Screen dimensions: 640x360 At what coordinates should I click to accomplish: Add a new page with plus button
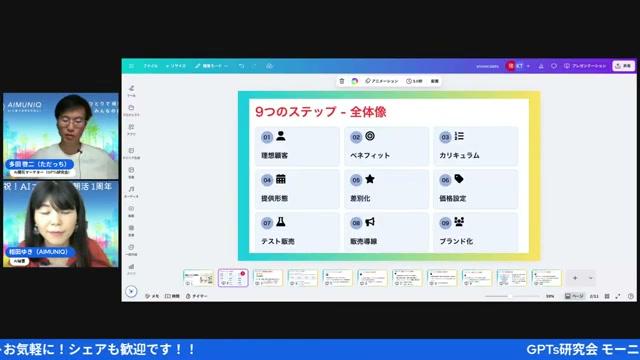[x=575, y=278]
